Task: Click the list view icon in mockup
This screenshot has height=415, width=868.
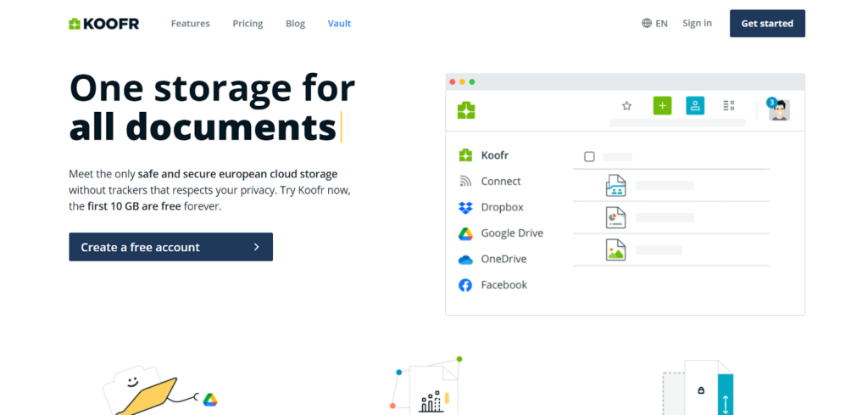Action: (729, 105)
